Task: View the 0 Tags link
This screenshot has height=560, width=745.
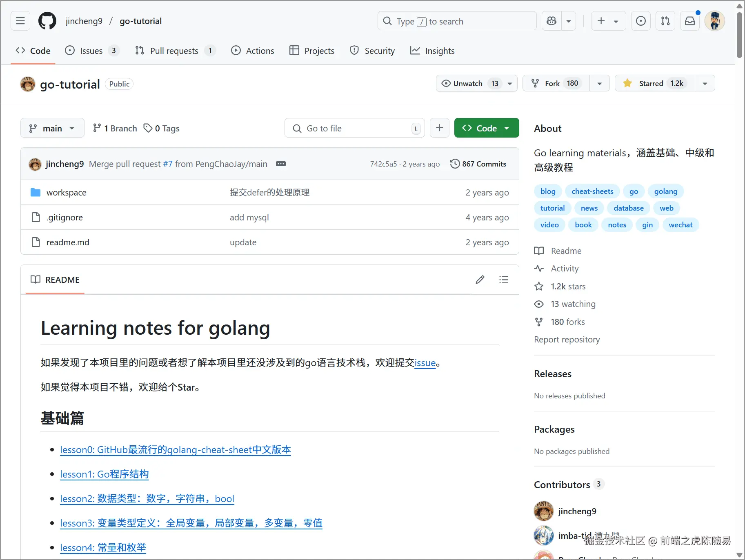Action: 162,128
